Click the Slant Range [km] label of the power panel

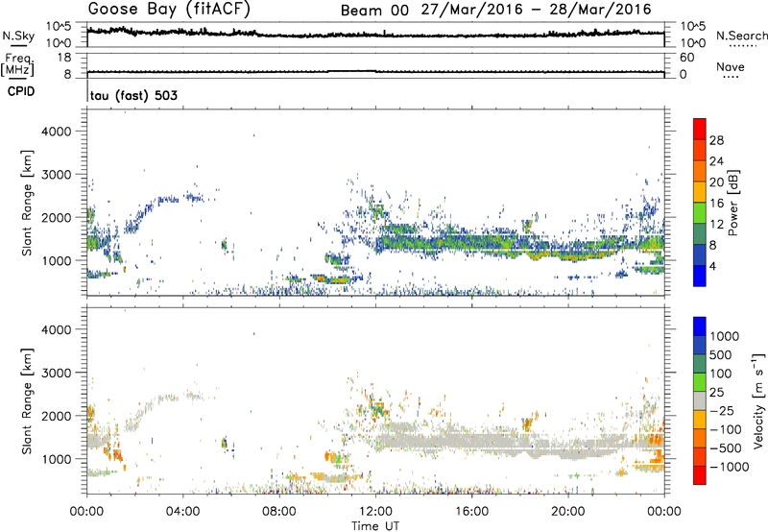27,203
